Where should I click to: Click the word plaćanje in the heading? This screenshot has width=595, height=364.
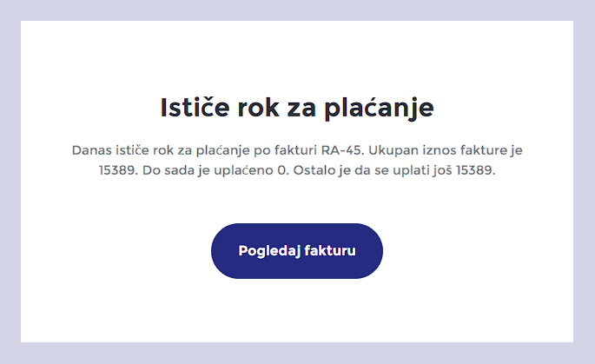click(x=379, y=109)
